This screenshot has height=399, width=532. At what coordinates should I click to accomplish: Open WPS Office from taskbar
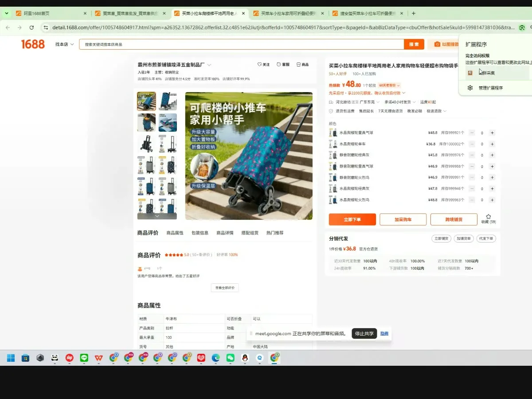pos(98,358)
